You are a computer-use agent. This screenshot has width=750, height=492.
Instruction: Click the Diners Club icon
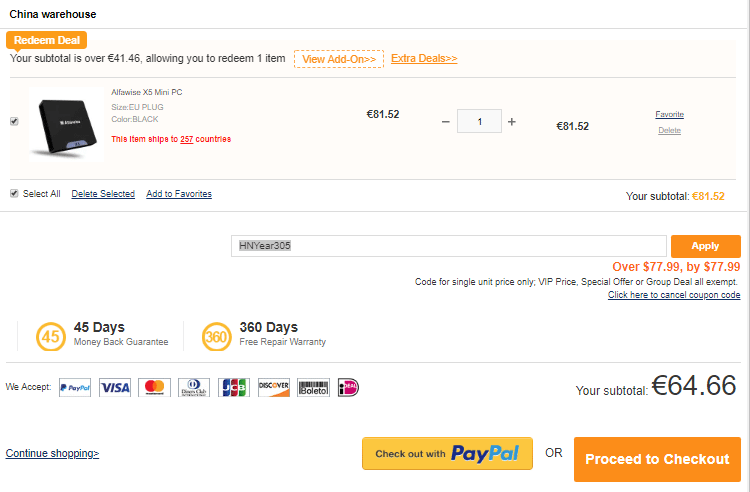194,387
